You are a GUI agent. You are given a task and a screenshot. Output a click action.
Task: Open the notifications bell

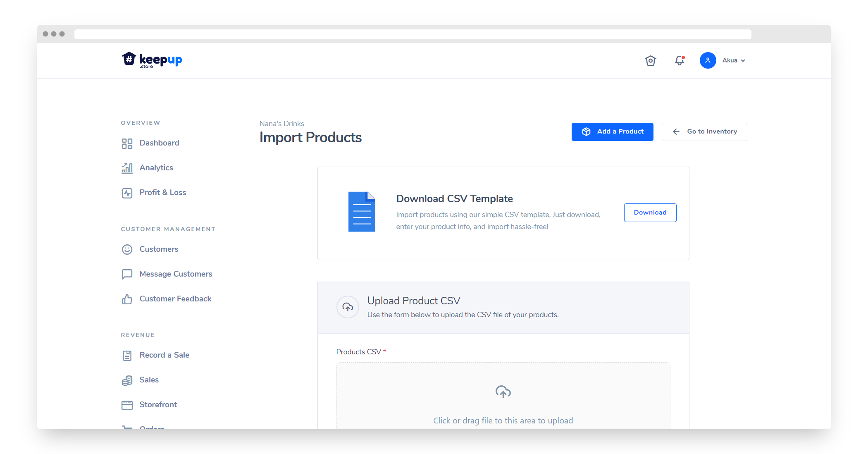click(679, 61)
